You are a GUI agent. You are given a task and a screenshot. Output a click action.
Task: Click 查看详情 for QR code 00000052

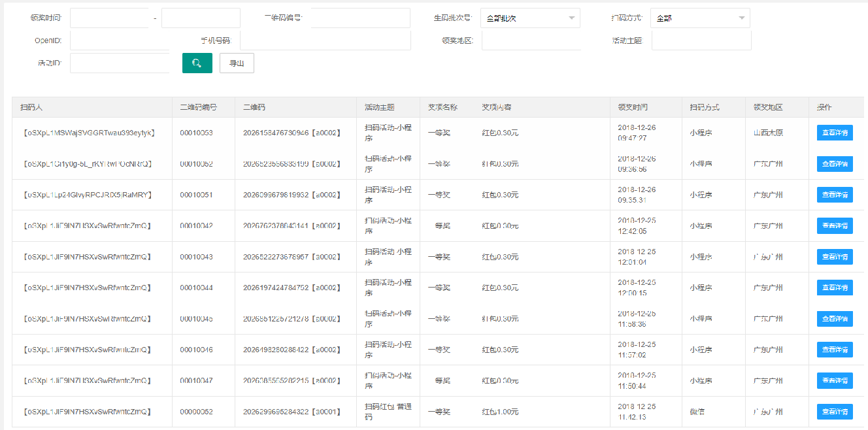(x=835, y=411)
